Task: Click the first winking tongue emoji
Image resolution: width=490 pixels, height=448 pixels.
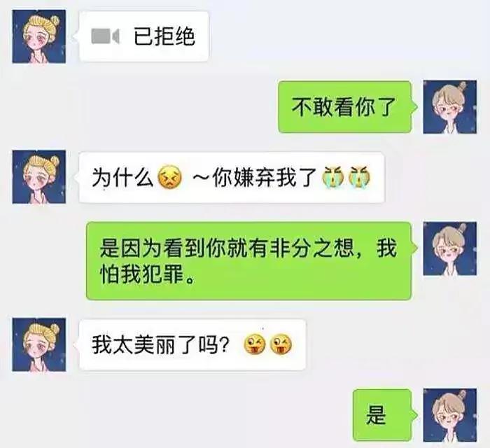Action: (x=254, y=344)
